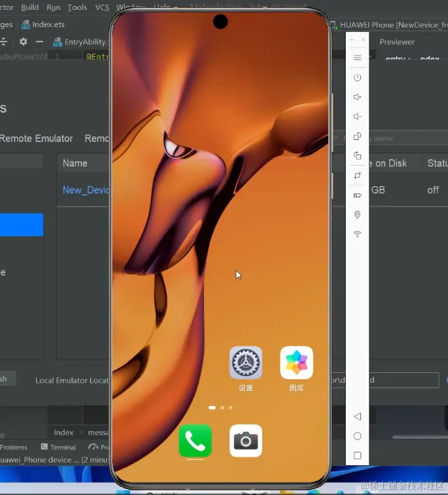The image size is (448, 495).
Task: Click the blue highlighted device type sidebar item
Action: (22, 225)
